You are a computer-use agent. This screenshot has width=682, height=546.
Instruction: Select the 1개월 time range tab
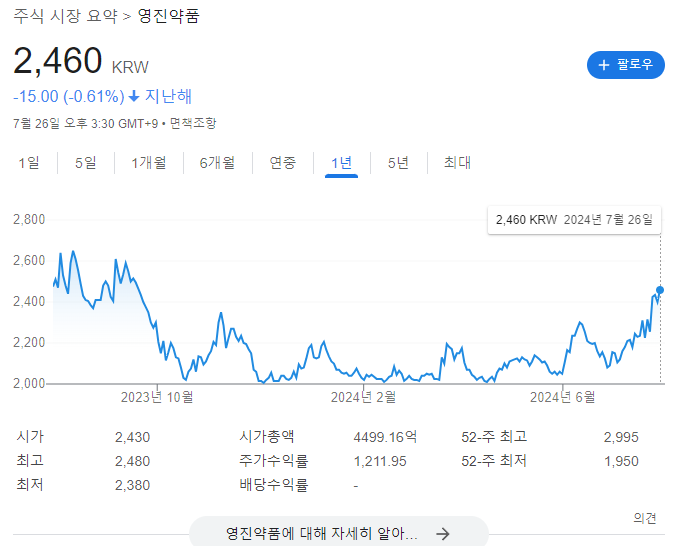[149, 163]
